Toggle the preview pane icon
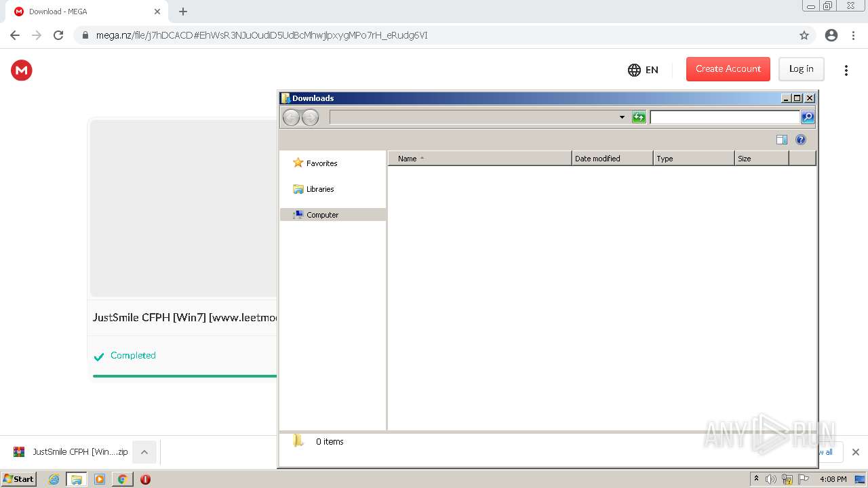 pos(782,140)
